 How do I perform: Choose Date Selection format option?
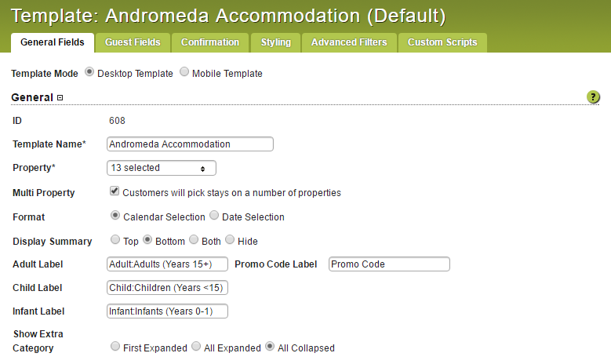tap(214, 215)
